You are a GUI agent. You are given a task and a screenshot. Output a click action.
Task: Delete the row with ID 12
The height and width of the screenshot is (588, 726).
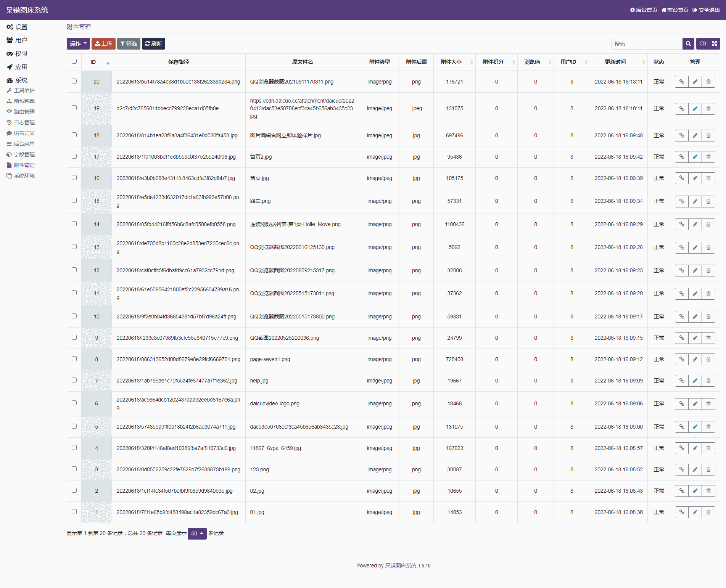[x=708, y=270]
